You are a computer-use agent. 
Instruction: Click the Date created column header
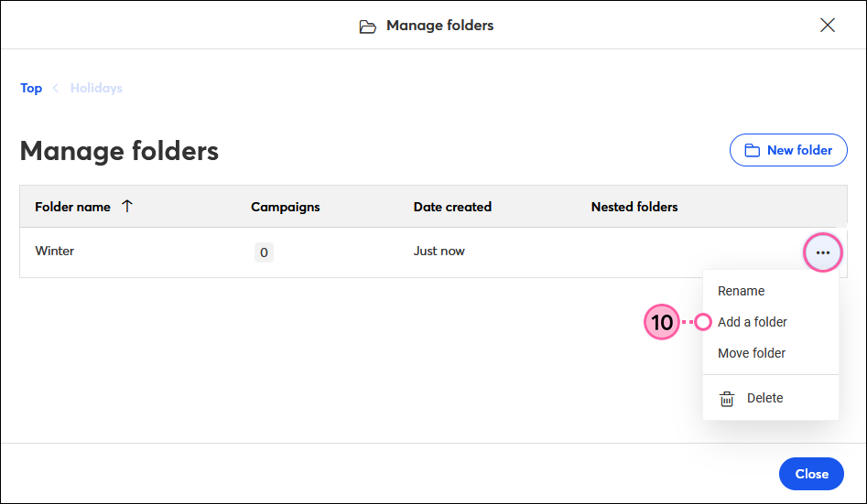pos(452,207)
